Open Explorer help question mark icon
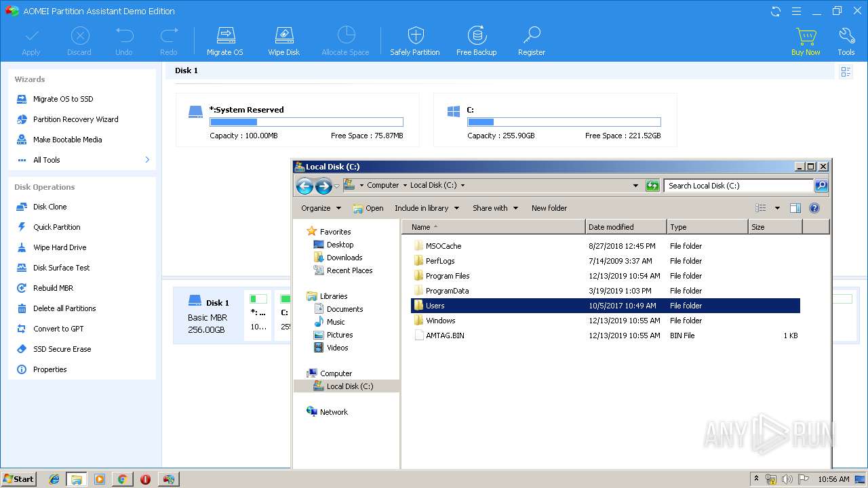Image resolution: width=868 pixels, height=488 pixels. [814, 208]
